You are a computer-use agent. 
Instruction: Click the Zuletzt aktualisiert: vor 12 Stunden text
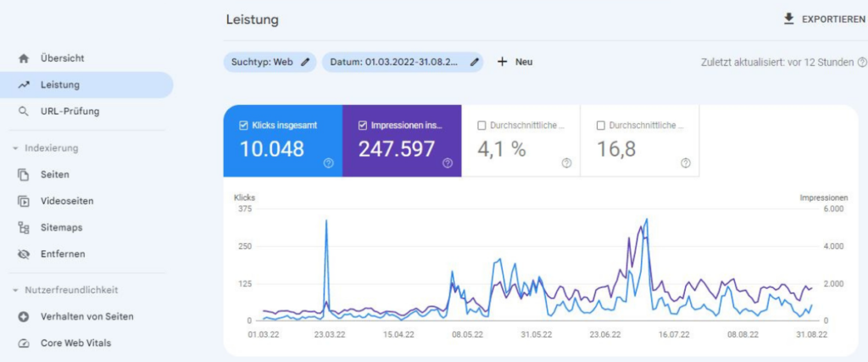click(x=777, y=62)
